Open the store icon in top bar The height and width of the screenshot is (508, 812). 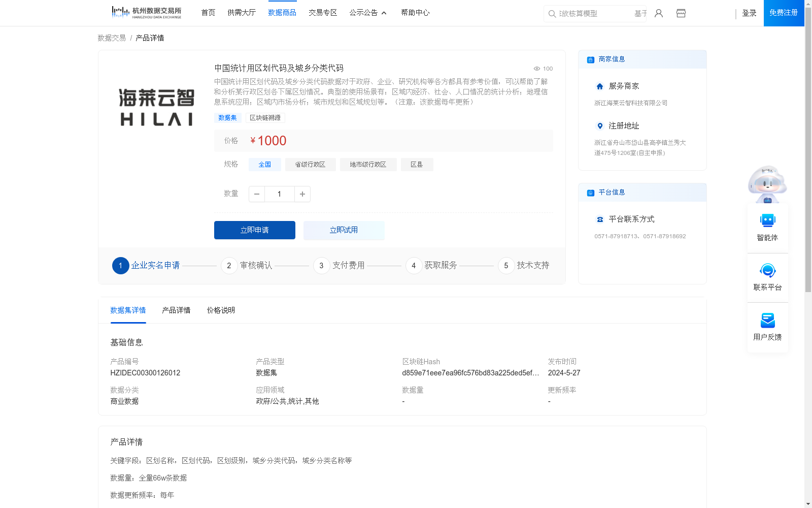coord(681,13)
